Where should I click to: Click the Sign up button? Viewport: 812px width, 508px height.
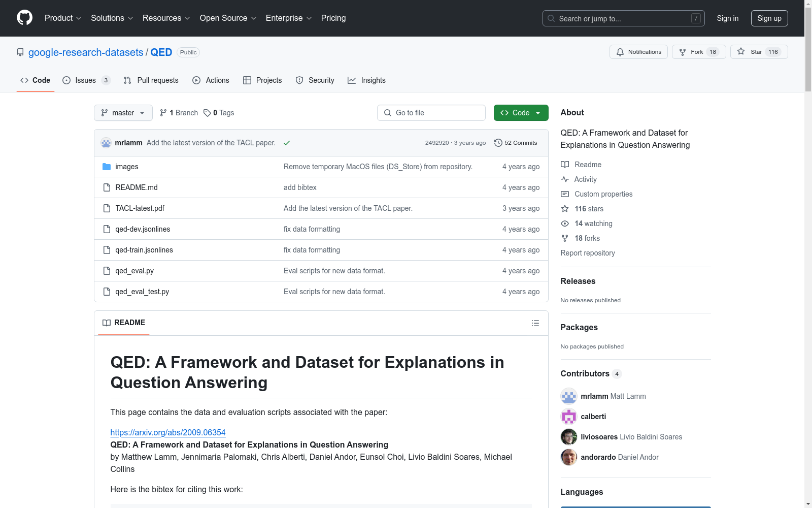[x=769, y=18]
